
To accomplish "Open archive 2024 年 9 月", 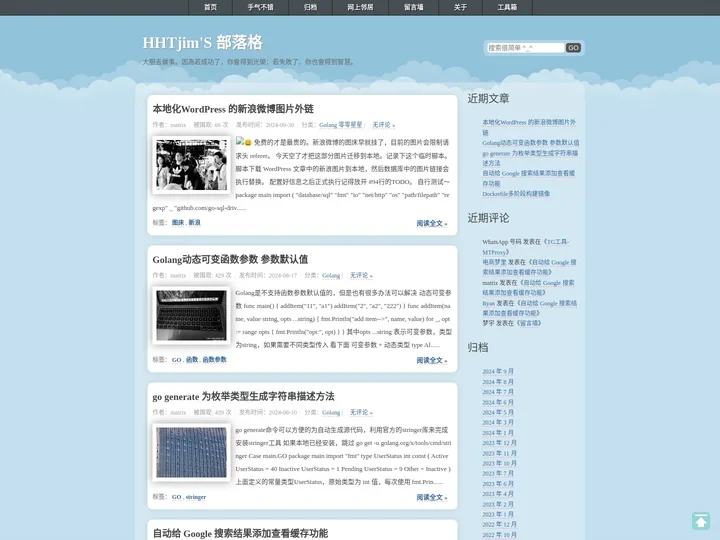I will (x=498, y=371).
